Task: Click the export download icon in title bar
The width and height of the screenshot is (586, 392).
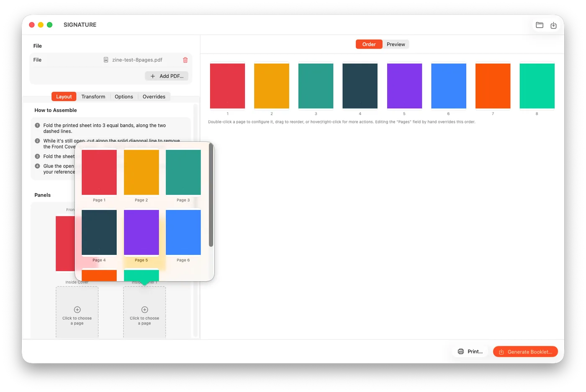Action: tap(553, 25)
